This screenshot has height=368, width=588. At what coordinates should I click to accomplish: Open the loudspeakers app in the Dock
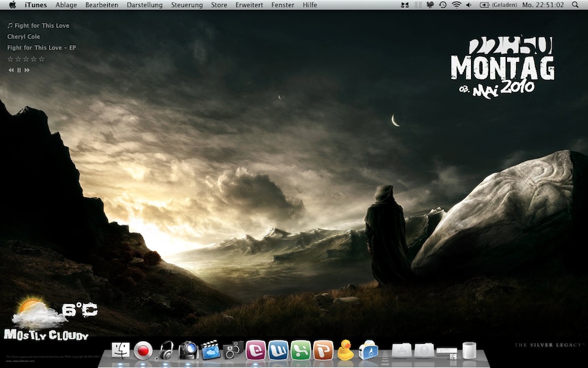(233, 350)
